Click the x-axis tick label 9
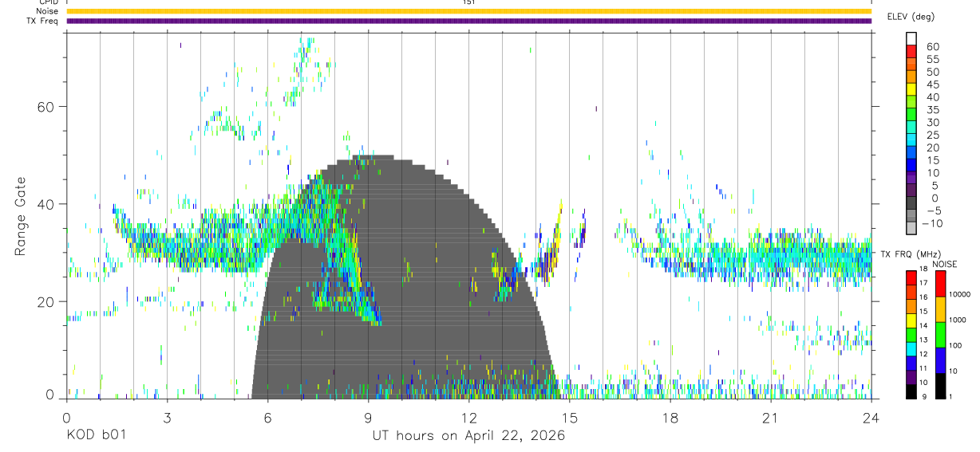 point(368,417)
